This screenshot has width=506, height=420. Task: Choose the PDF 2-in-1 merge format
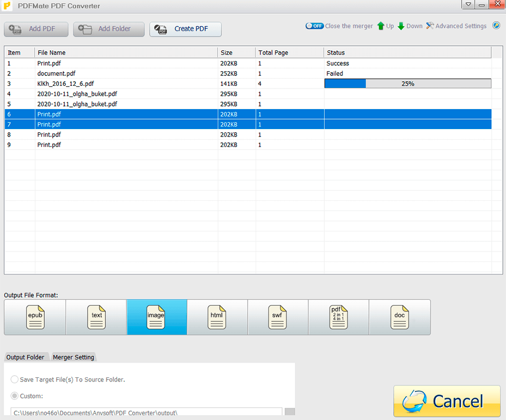tap(338, 317)
